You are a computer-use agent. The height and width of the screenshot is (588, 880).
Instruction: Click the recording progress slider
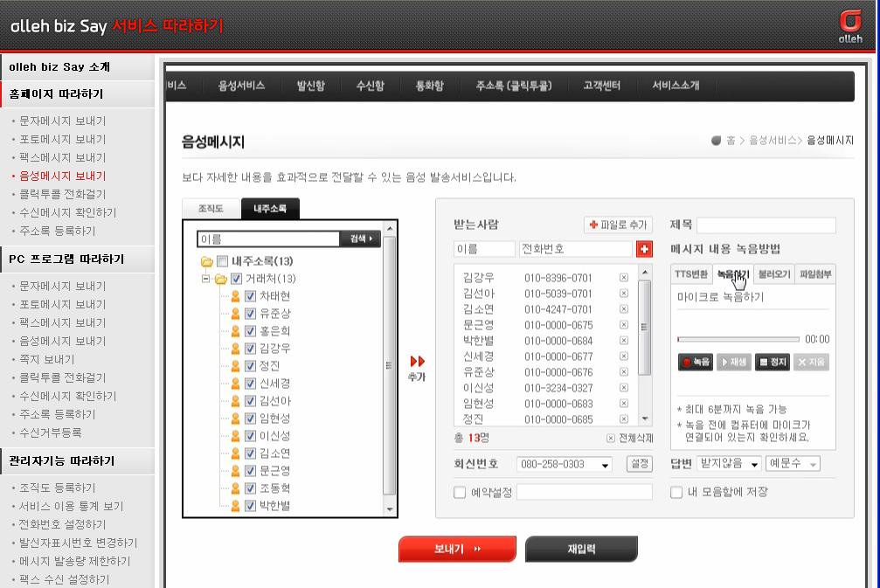click(738, 340)
